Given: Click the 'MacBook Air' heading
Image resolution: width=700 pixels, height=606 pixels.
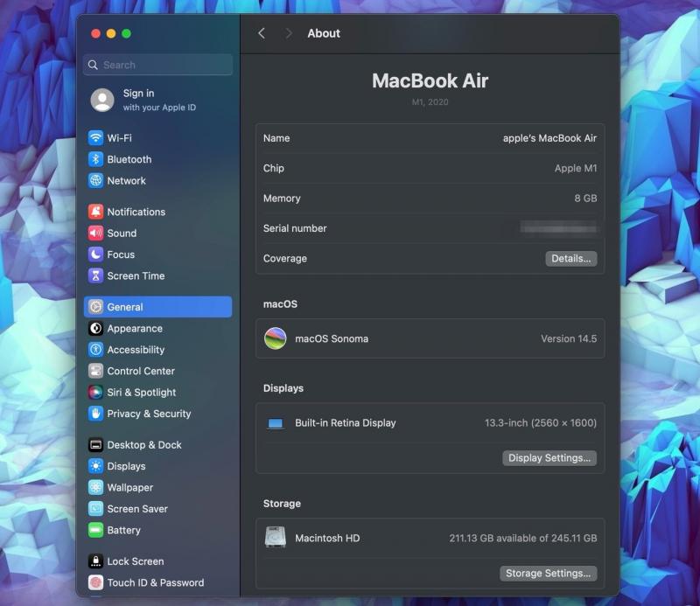Looking at the screenshot, I should [x=430, y=80].
